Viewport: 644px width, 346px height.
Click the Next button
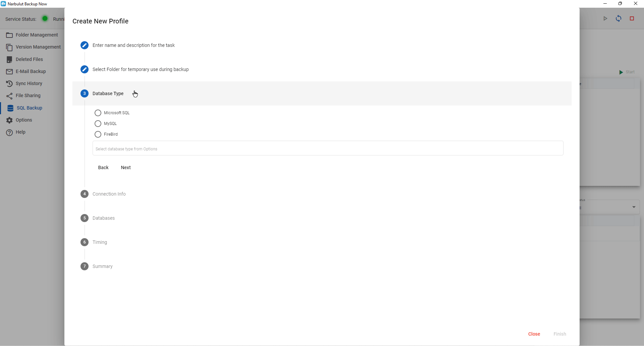click(126, 167)
